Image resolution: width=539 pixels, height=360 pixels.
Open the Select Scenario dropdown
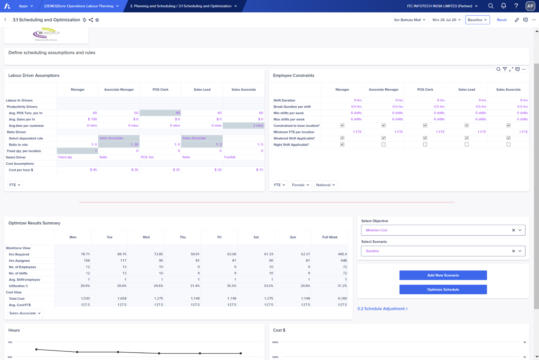point(443,251)
